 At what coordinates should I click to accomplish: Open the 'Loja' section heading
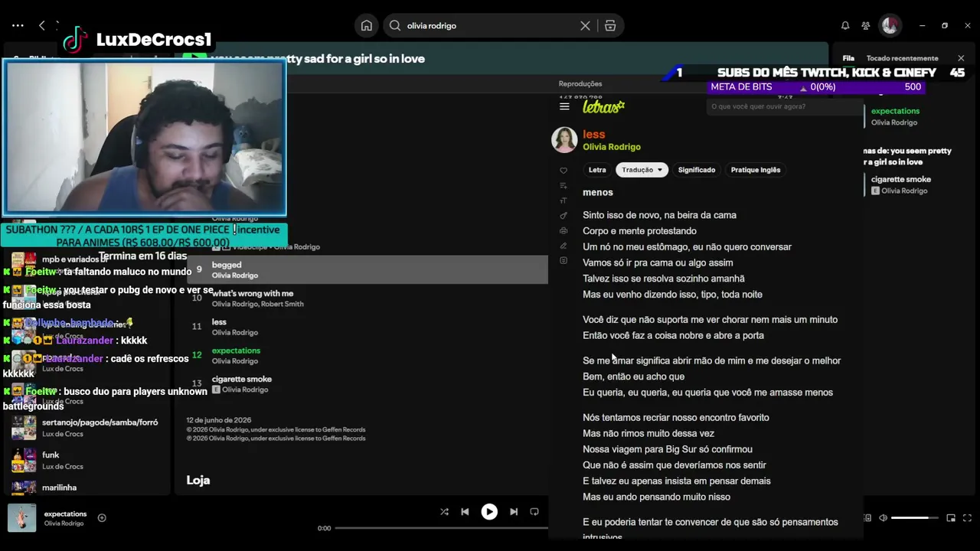tap(198, 481)
